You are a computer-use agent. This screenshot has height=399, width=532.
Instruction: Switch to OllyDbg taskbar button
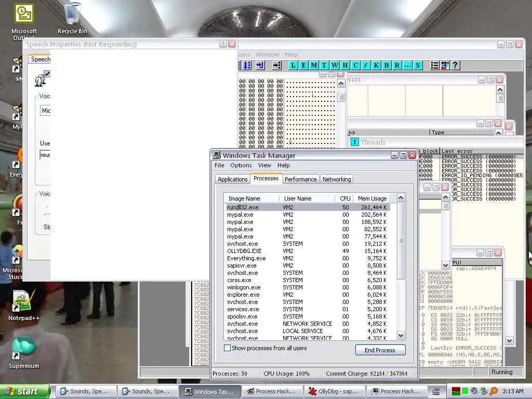[x=334, y=391]
